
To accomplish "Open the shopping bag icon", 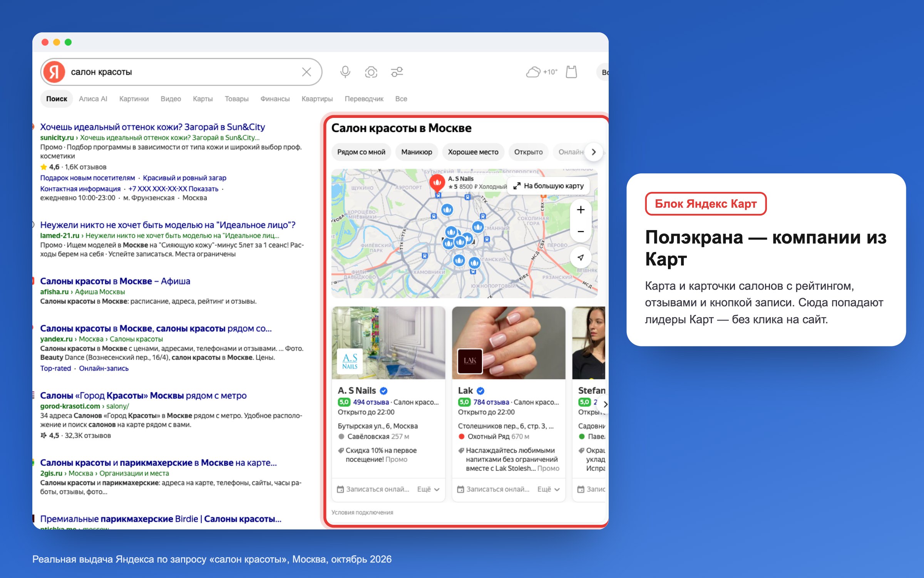I will (x=571, y=72).
